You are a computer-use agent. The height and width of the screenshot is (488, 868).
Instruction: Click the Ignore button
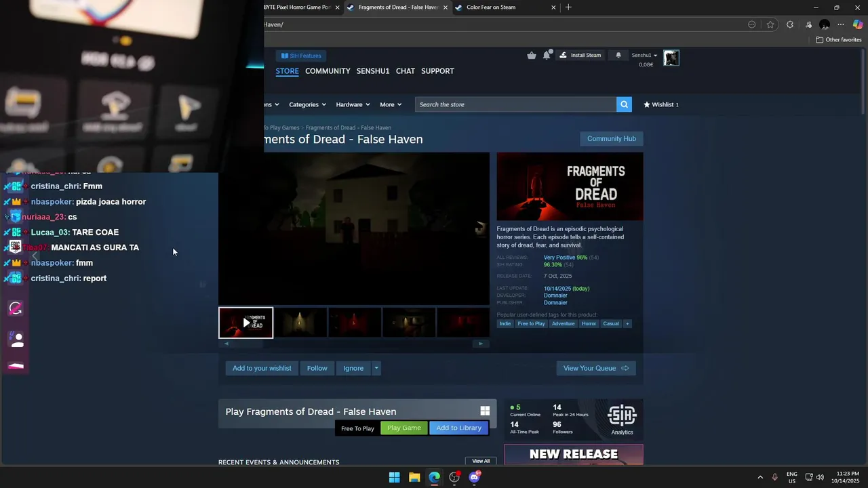coord(353,368)
